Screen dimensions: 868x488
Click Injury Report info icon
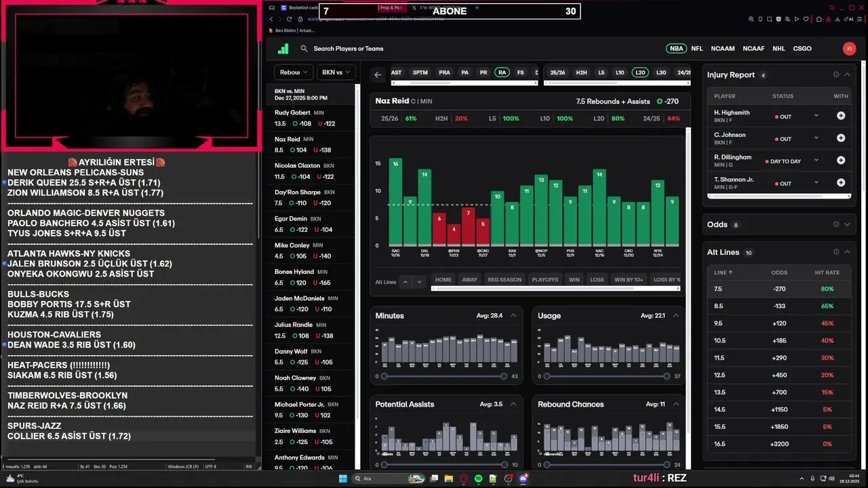point(836,75)
